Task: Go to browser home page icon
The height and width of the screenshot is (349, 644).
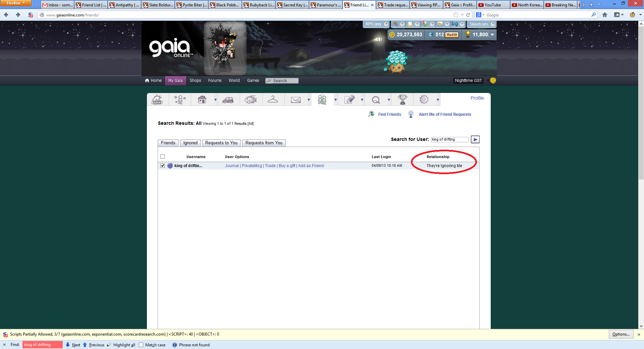Action: (605, 15)
